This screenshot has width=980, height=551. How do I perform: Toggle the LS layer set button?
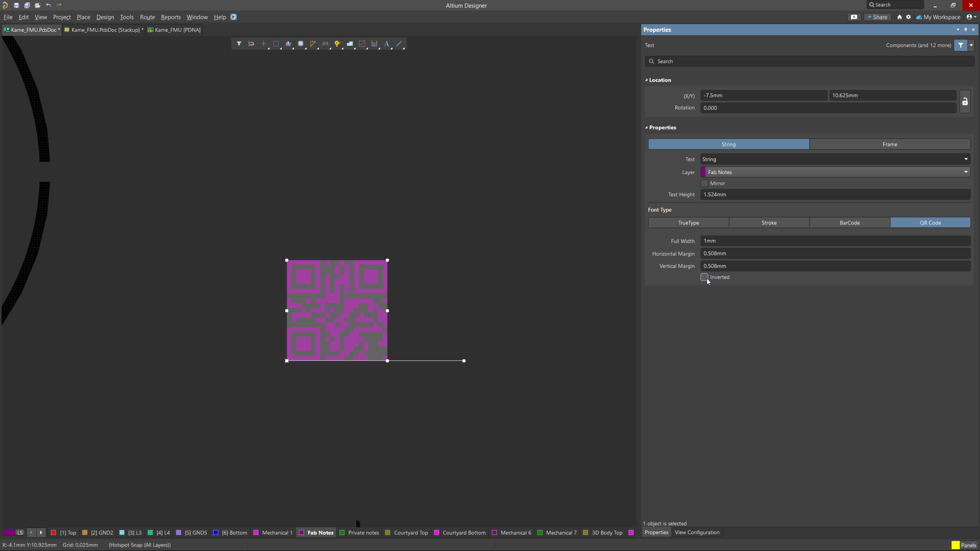pyautogui.click(x=20, y=532)
